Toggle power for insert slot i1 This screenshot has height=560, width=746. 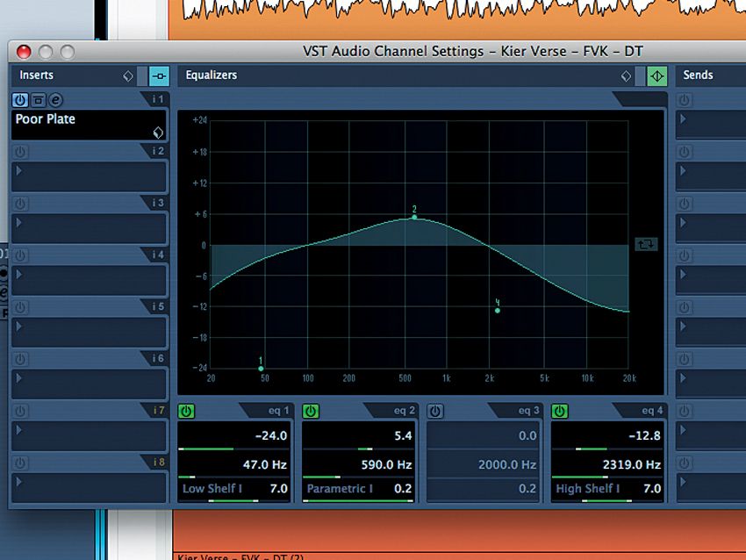pos(19,99)
